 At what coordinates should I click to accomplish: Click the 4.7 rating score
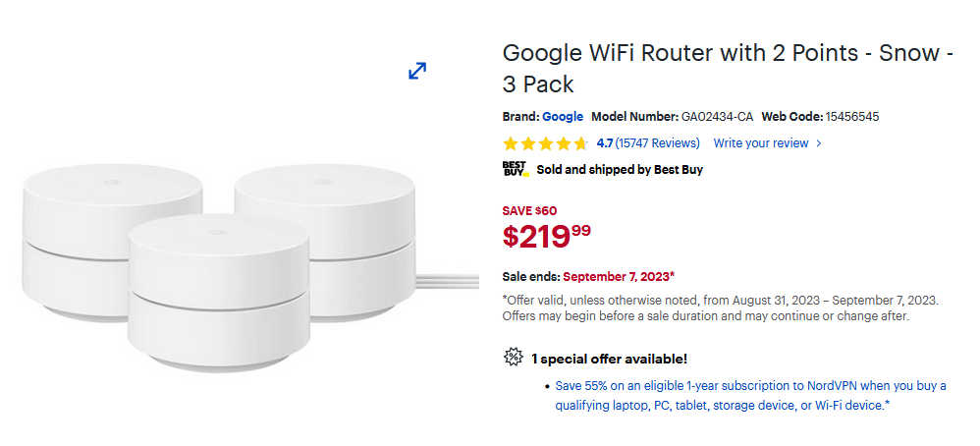click(x=605, y=143)
